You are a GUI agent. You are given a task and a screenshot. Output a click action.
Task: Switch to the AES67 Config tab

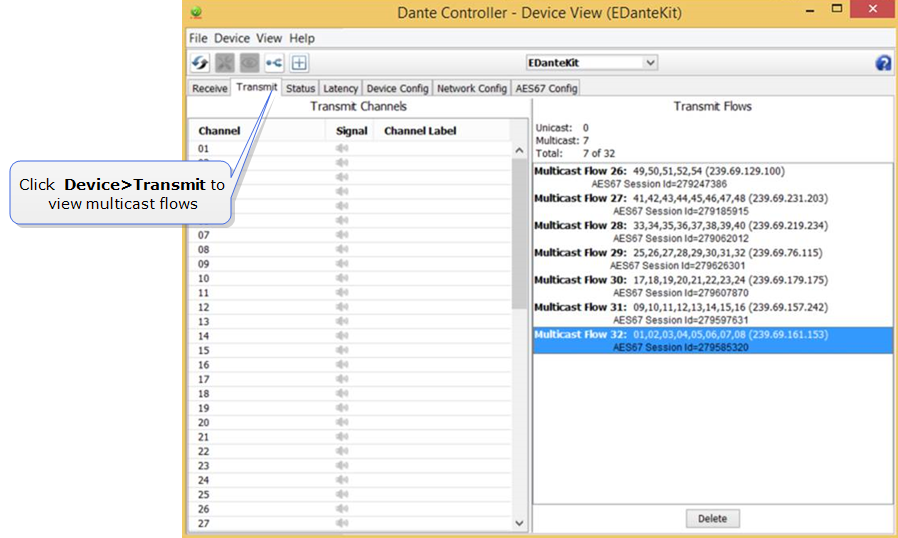546,88
